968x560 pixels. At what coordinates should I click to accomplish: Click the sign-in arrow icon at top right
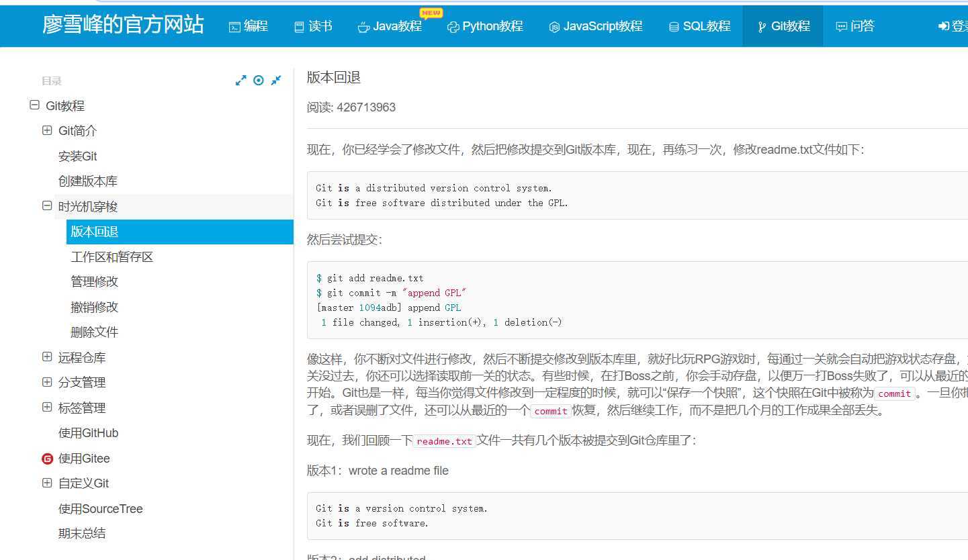click(944, 26)
